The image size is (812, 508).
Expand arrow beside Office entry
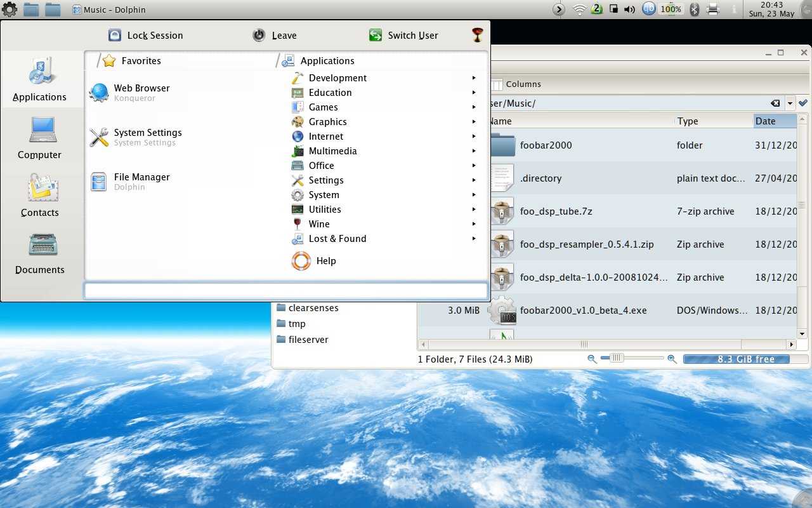tap(474, 166)
